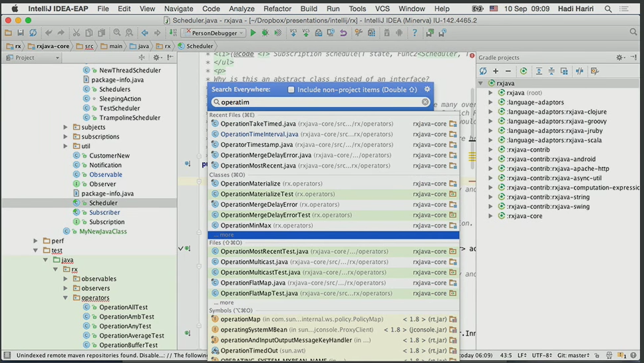Collapse the test folder

coord(36,250)
